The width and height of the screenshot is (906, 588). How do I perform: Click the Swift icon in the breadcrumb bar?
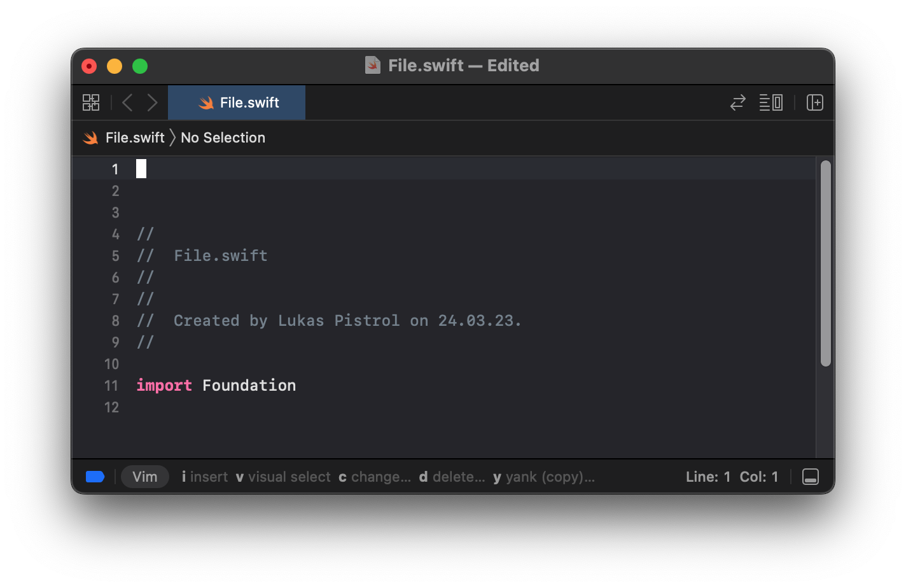tap(90, 137)
